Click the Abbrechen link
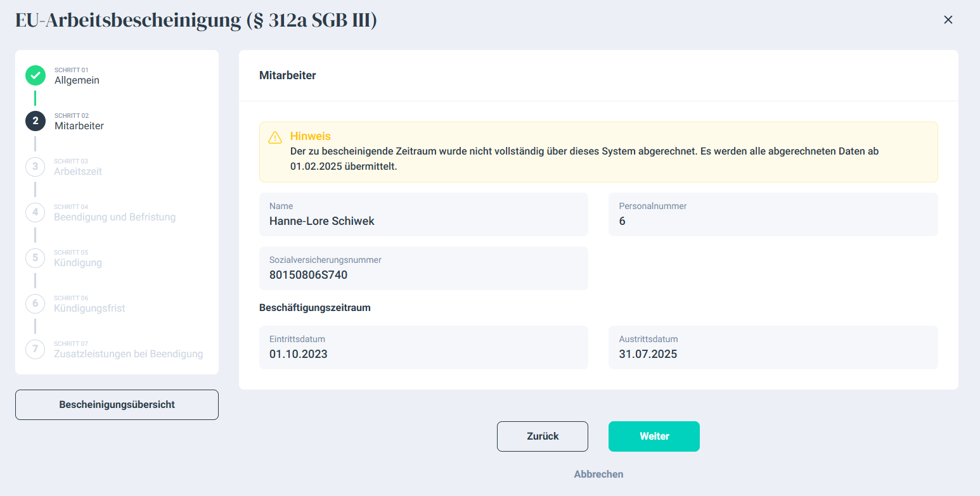This screenshot has width=980, height=496. [x=598, y=474]
